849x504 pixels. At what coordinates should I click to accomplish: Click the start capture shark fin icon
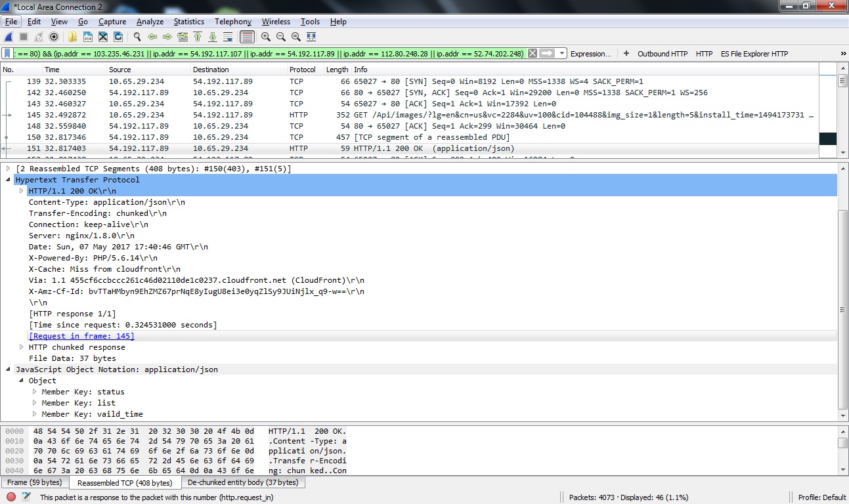click(9, 37)
